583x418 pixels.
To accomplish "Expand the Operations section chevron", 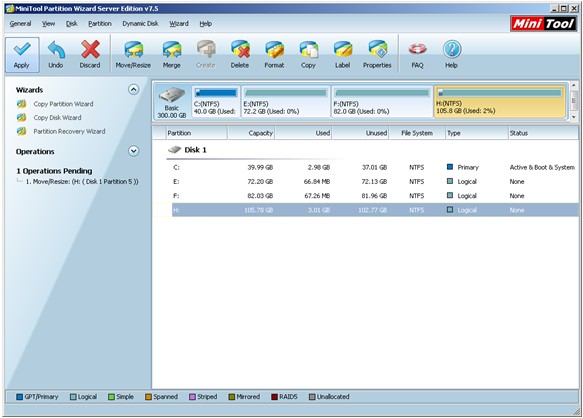I will [x=133, y=151].
